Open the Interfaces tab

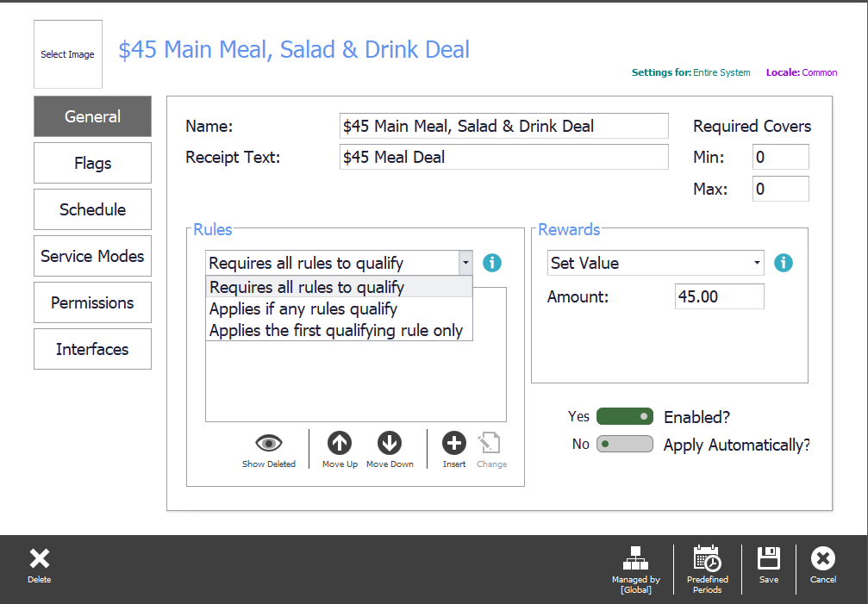pyautogui.click(x=92, y=349)
